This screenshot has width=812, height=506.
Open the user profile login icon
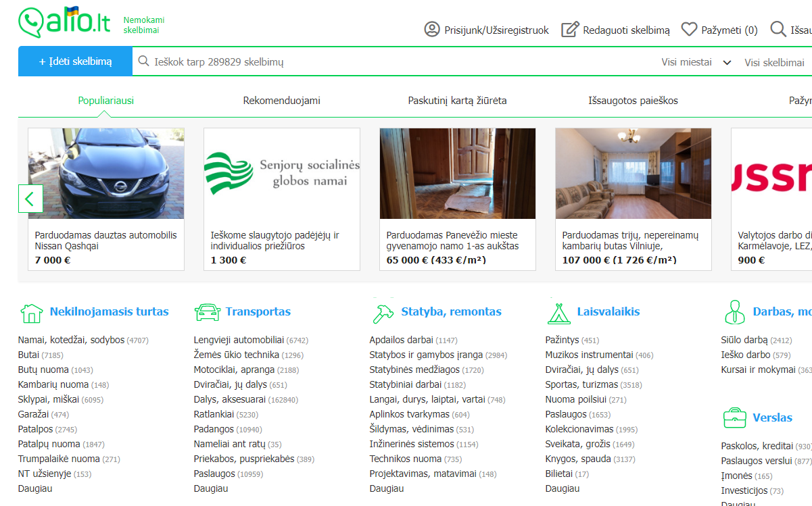431,30
